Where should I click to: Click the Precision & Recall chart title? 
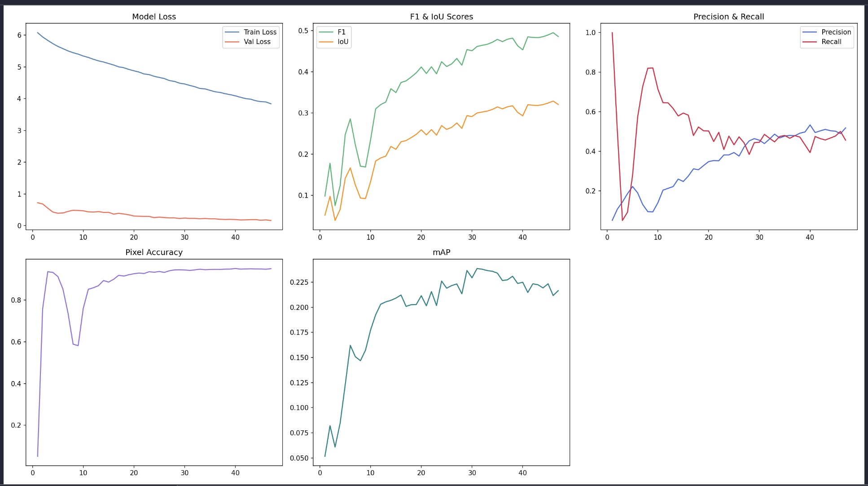coord(728,17)
